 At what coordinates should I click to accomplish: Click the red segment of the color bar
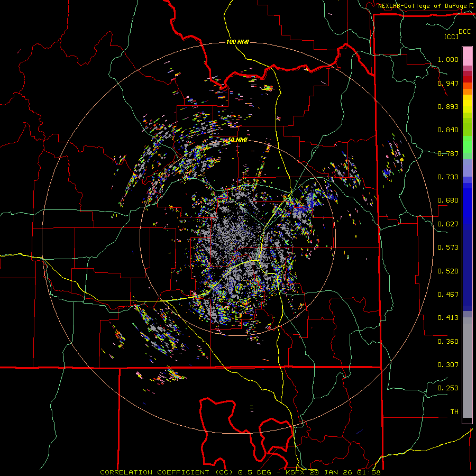[x=467, y=79]
